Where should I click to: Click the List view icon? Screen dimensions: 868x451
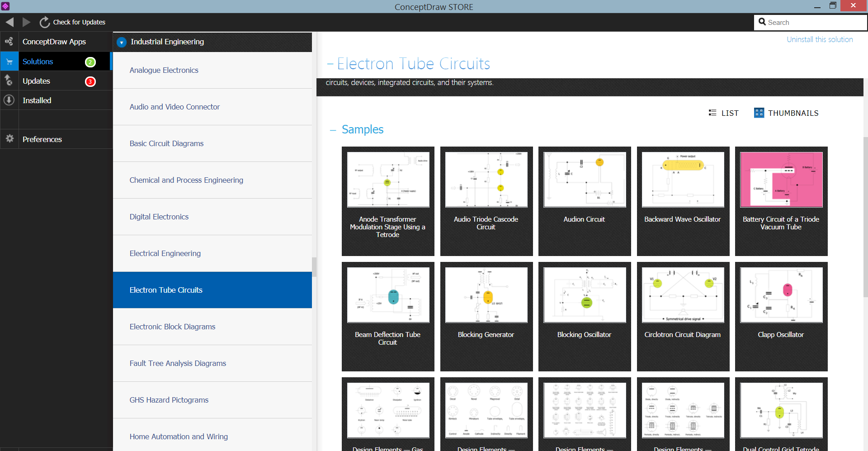(712, 113)
